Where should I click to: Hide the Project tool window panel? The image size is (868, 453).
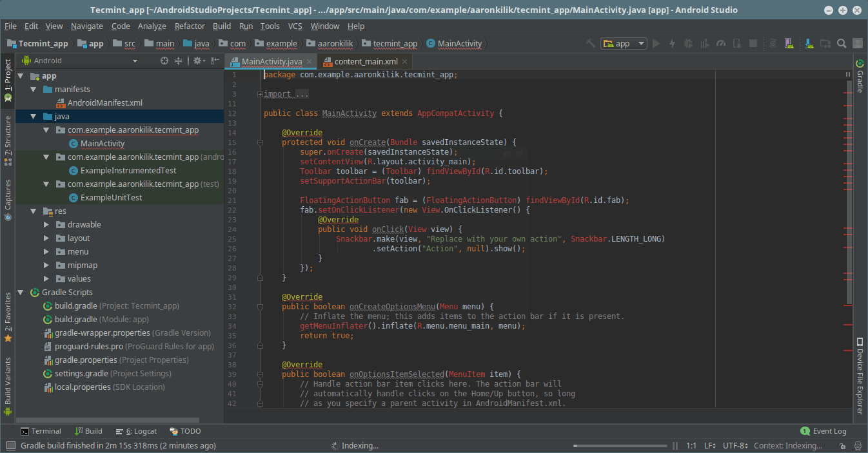pos(215,61)
